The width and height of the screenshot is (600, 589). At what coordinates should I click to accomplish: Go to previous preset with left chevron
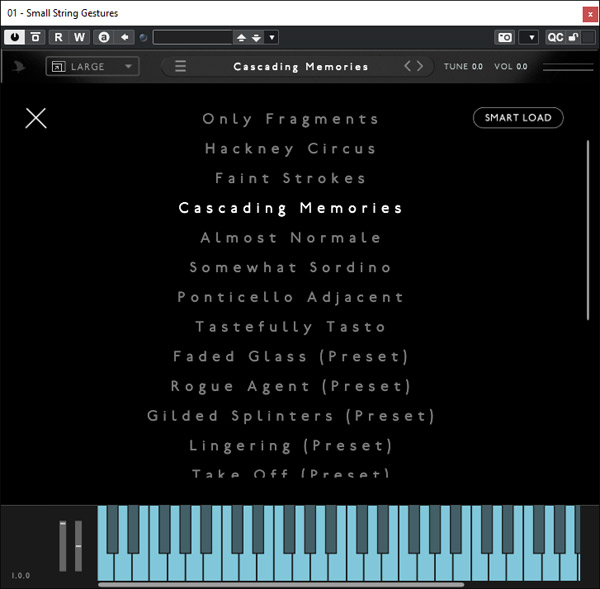tap(407, 67)
